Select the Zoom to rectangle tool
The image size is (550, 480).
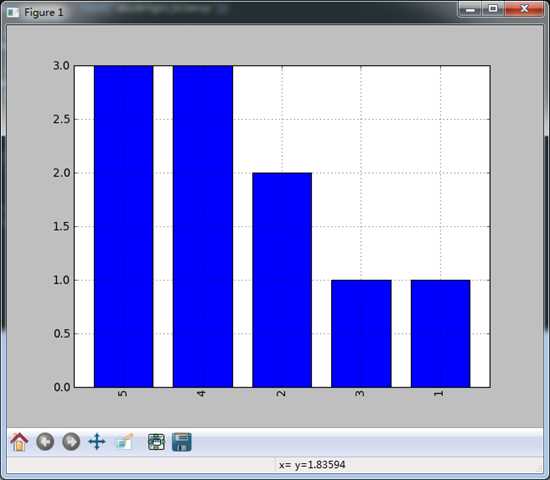(125, 442)
